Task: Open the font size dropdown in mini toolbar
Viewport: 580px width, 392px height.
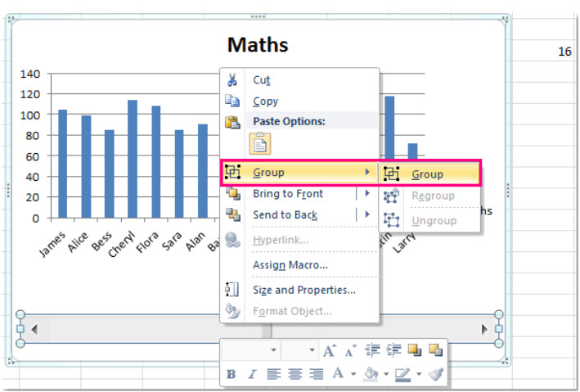Action: click(x=312, y=350)
